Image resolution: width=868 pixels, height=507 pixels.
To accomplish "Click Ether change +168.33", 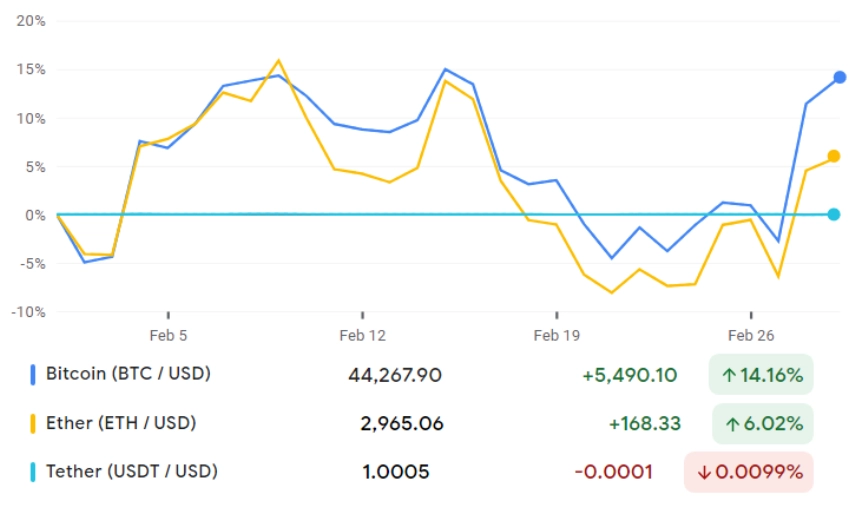I will [645, 424].
